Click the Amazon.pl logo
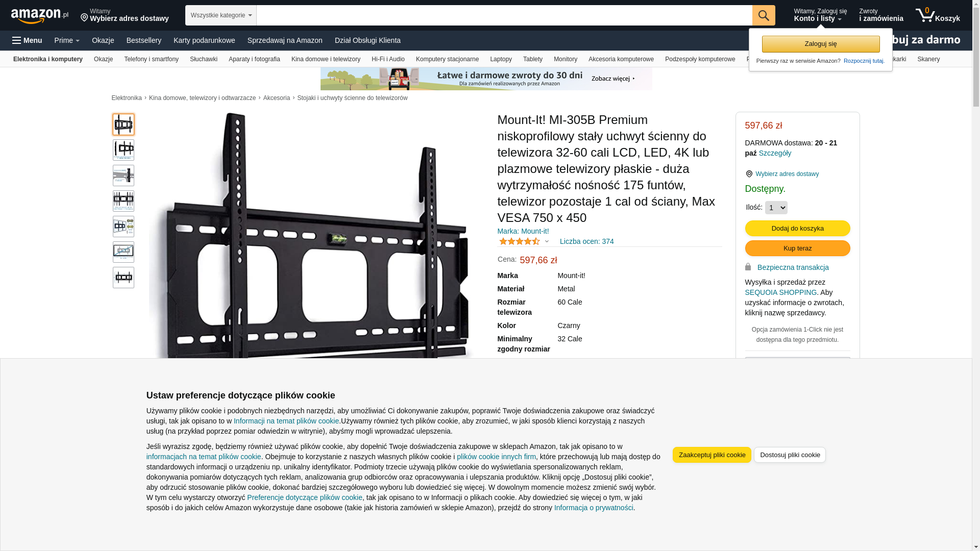980x551 pixels. pyautogui.click(x=40, y=15)
